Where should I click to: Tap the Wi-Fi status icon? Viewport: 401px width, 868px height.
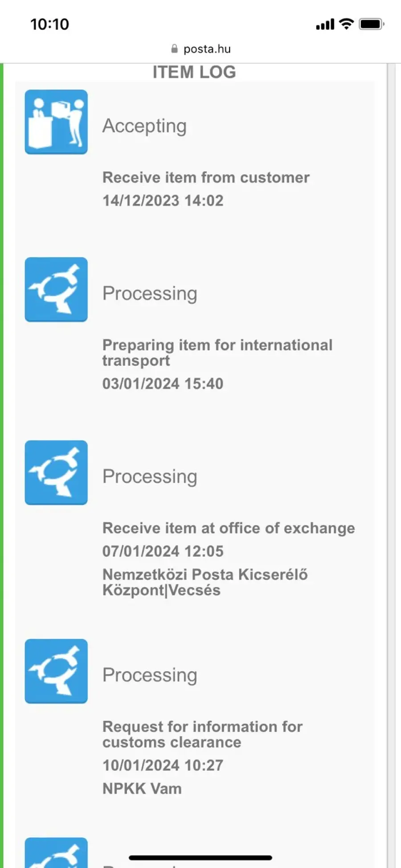click(x=346, y=24)
